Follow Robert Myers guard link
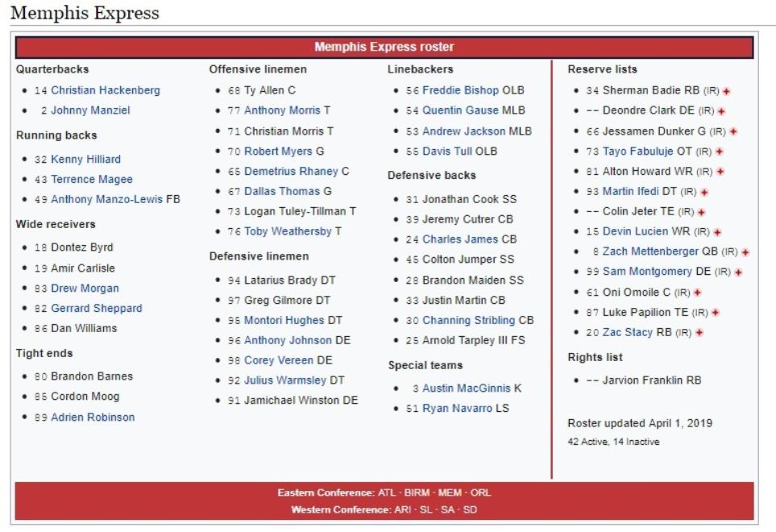 278,152
